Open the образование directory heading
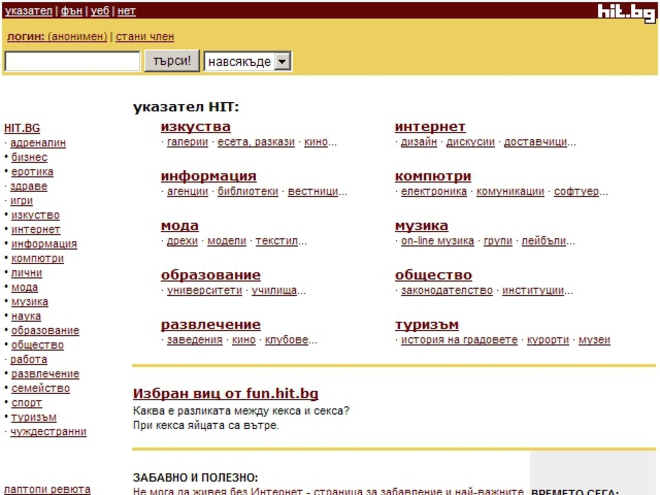The image size is (660, 495). [211, 275]
